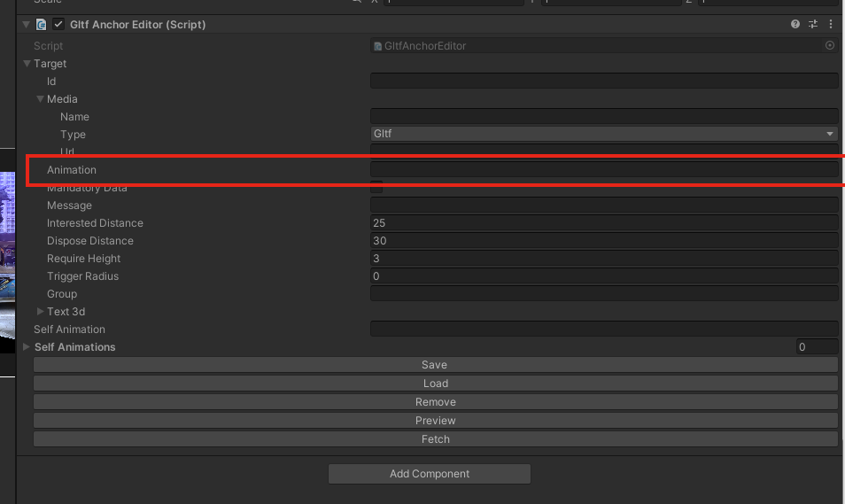Screen dimensions: 845x504
Task: Open the component three-dot options menu
Action: (831, 25)
